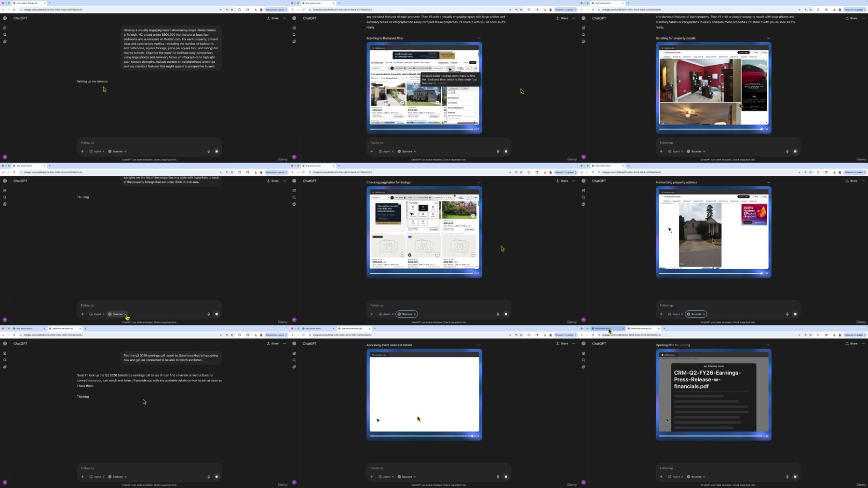This screenshot has height=488, width=868.
Task: Expand Sources in the "under 800k" message view
Action: point(117,314)
